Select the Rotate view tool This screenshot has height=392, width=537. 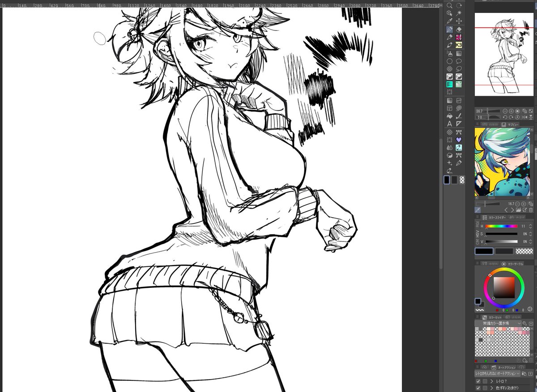[459, 5]
